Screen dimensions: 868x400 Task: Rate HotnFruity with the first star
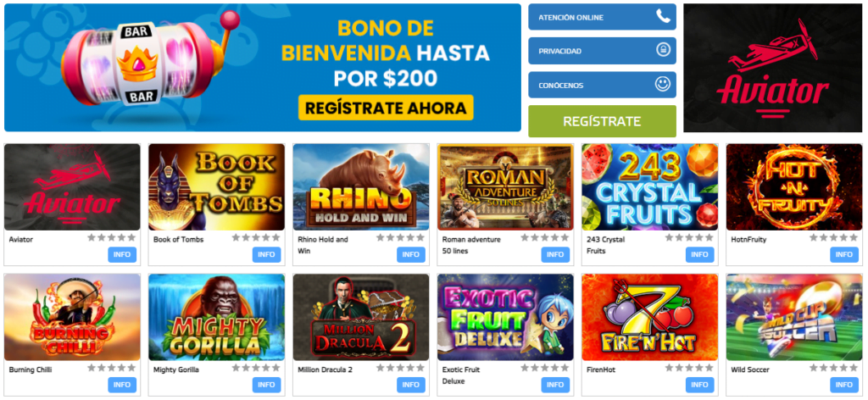tap(814, 238)
